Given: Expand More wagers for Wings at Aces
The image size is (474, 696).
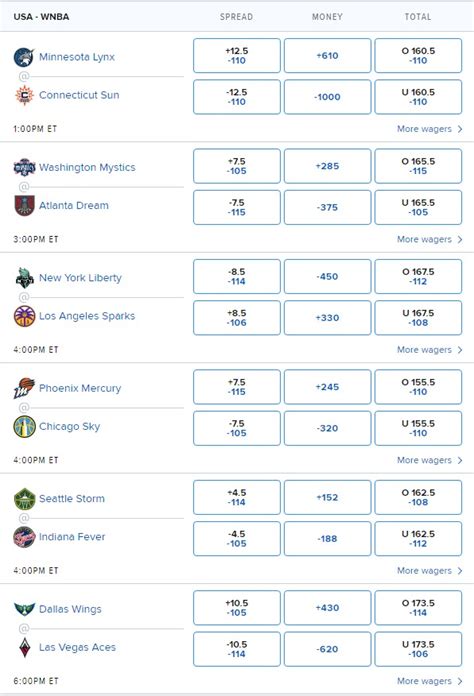Looking at the screenshot, I should pyautogui.click(x=429, y=681).
